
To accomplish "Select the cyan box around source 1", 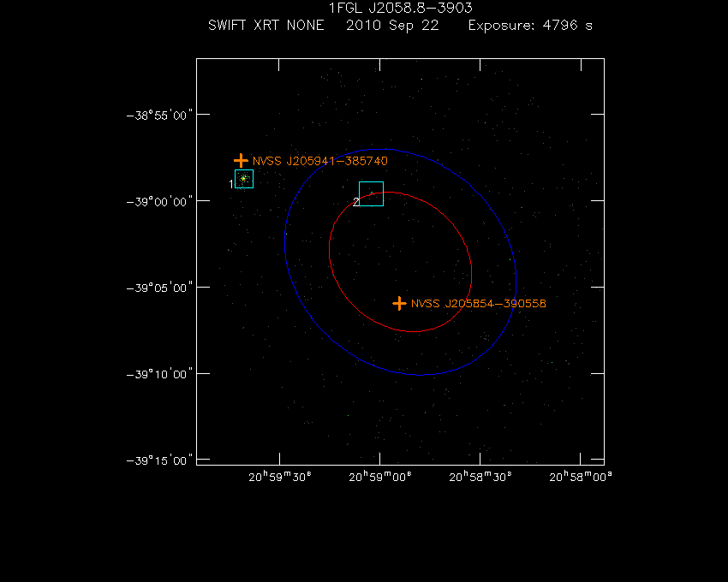I will tap(244, 179).
